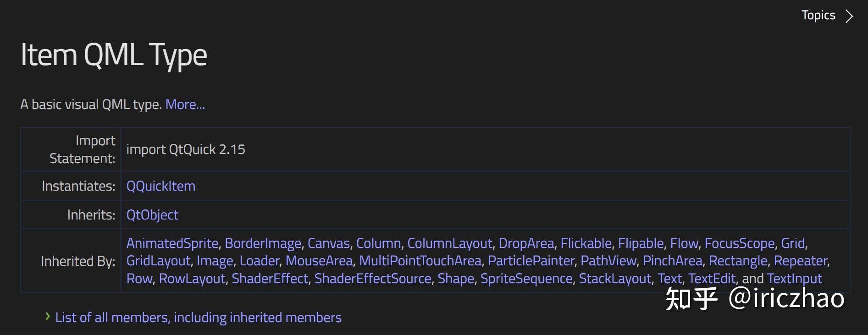Open the Canvas type link
This screenshot has height=335, width=868.
328,243
